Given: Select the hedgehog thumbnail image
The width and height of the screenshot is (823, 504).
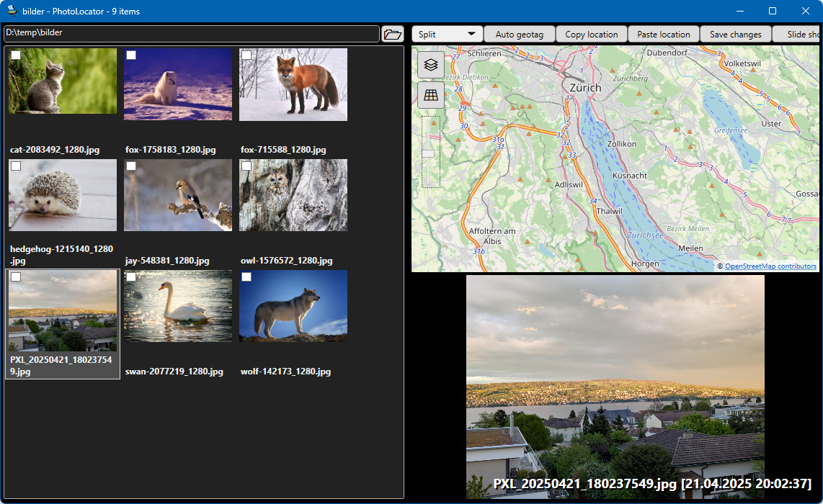Looking at the screenshot, I should (63, 195).
